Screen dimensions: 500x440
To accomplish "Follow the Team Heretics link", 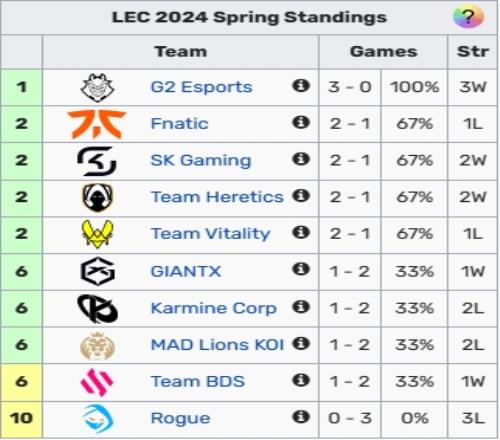I will coord(217,197).
